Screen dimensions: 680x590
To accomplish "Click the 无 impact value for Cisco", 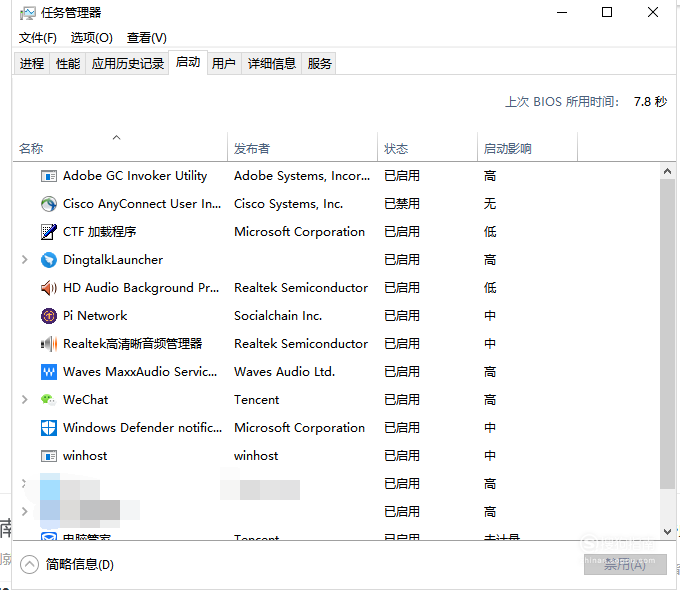I will [x=490, y=204].
